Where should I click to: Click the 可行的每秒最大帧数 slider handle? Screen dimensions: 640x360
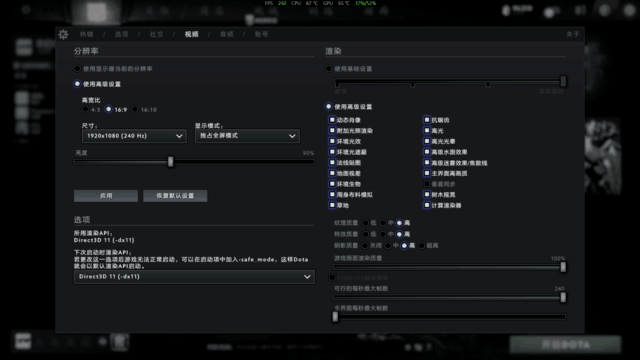click(563, 297)
